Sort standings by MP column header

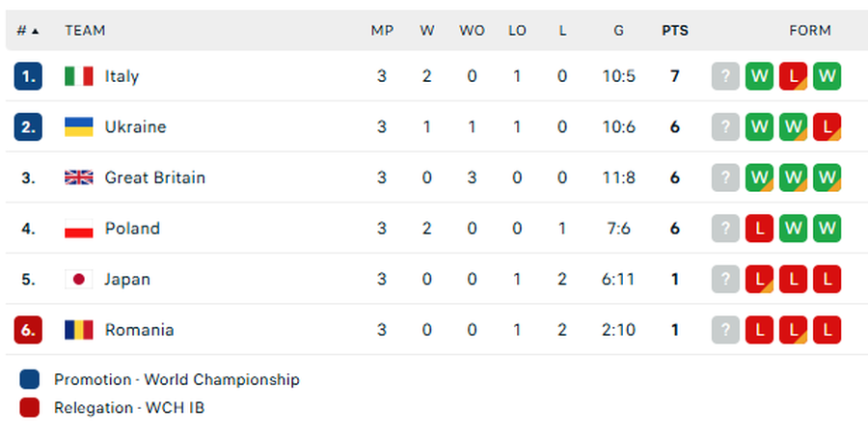pyautogui.click(x=382, y=31)
